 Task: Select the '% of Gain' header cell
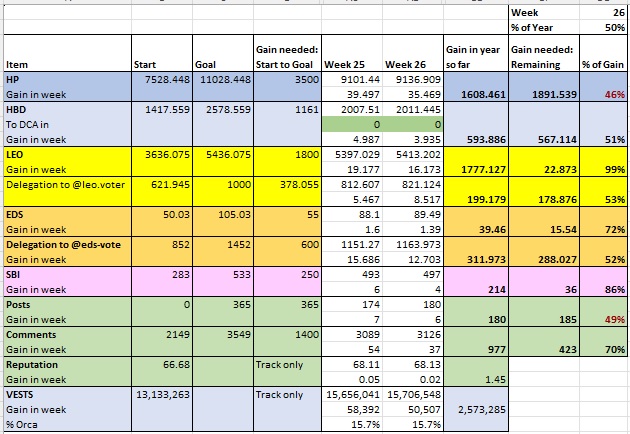(603, 53)
